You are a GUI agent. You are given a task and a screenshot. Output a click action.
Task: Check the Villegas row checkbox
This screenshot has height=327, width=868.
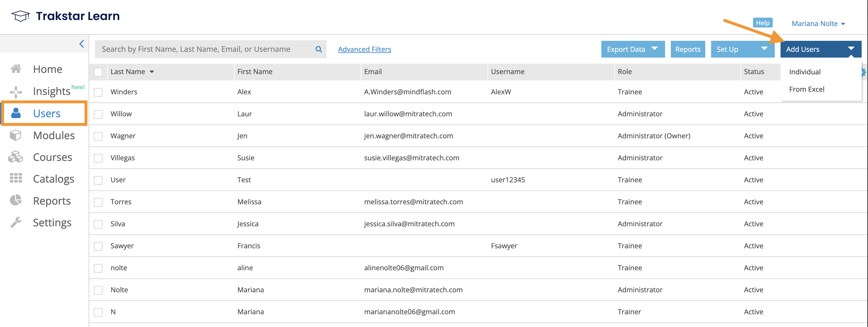point(98,158)
